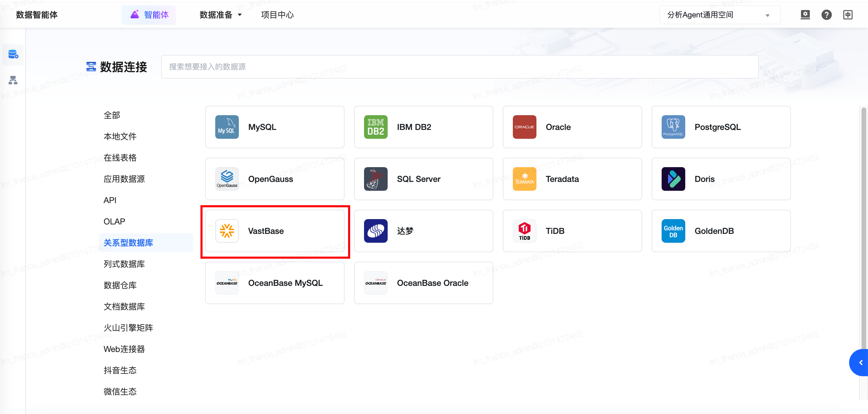
Task: Choose the GoldenDB label text
Action: (x=714, y=231)
